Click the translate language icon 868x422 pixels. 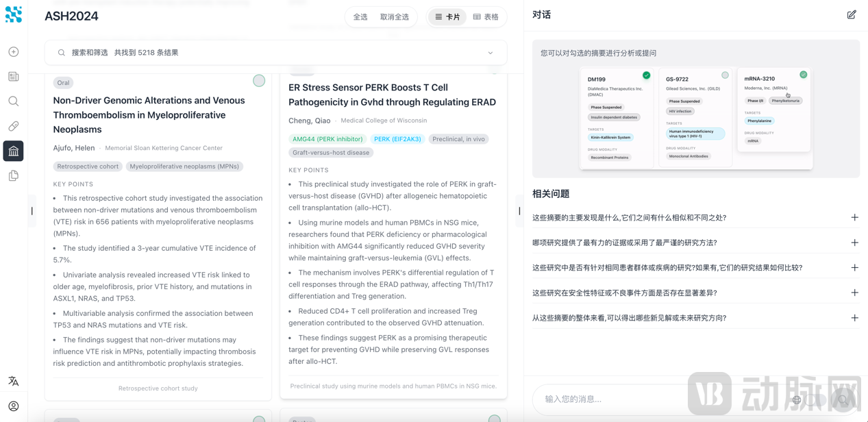pyautogui.click(x=14, y=381)
